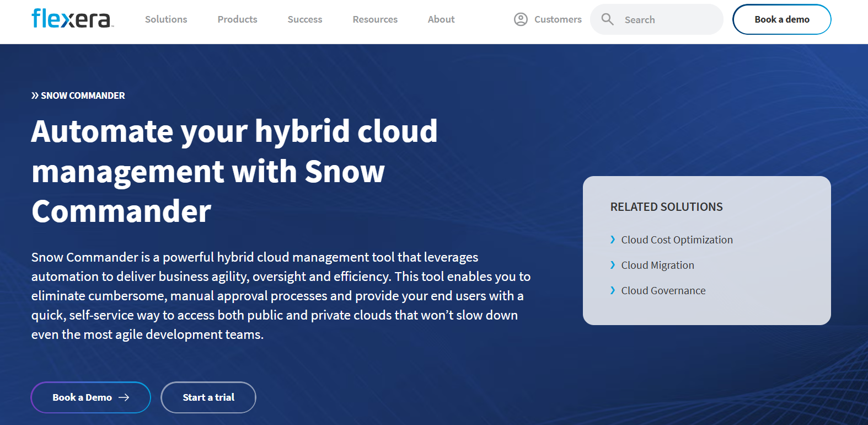Image resolution: width=868 pixels, height=425 pixels.
Task: Click the hero Book a Demo button
Action: click(91, 397)
